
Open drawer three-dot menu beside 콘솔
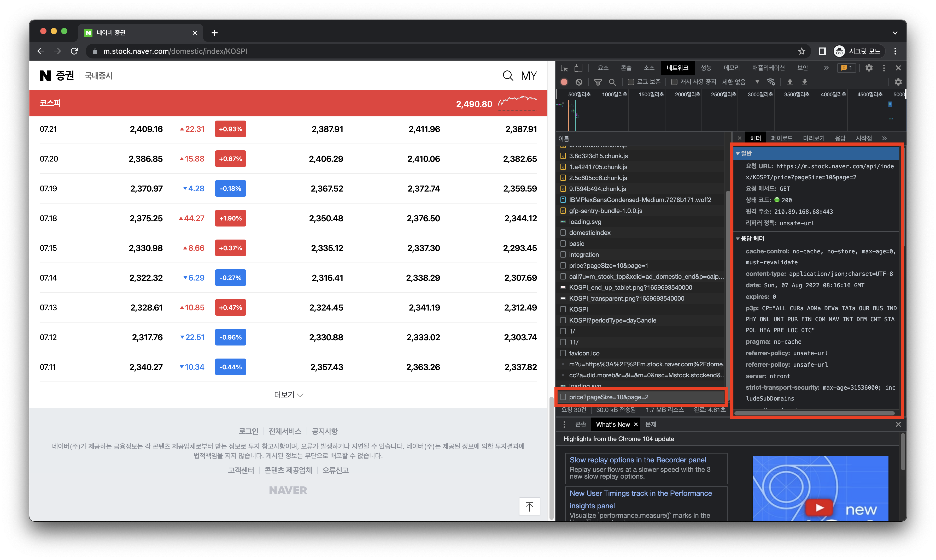(x=564, y=425)
